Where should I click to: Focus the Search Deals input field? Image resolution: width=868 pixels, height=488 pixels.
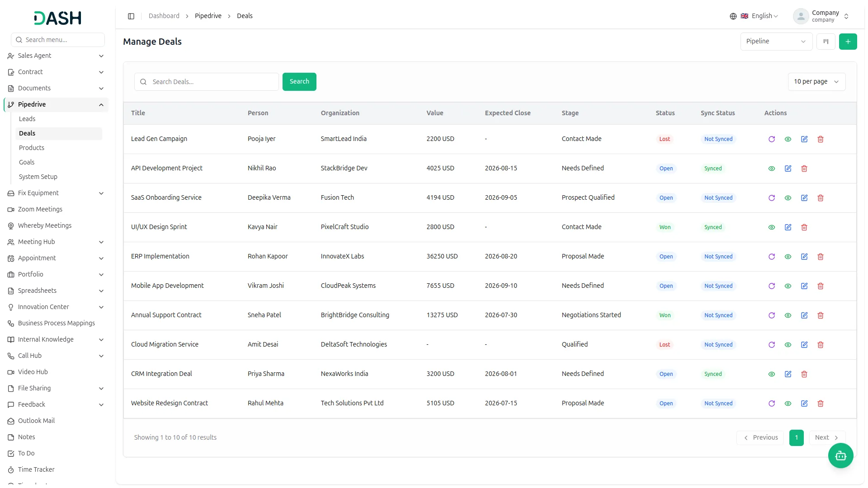(207, 82)
